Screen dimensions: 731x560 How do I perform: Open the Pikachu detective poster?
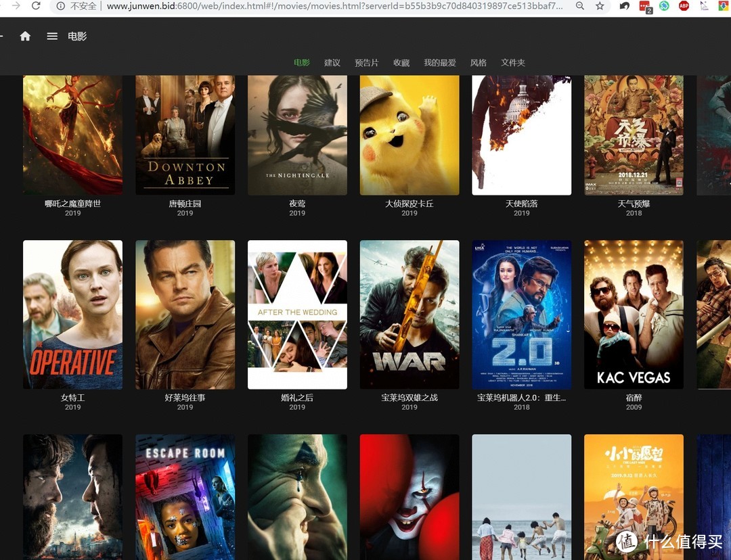409,135
